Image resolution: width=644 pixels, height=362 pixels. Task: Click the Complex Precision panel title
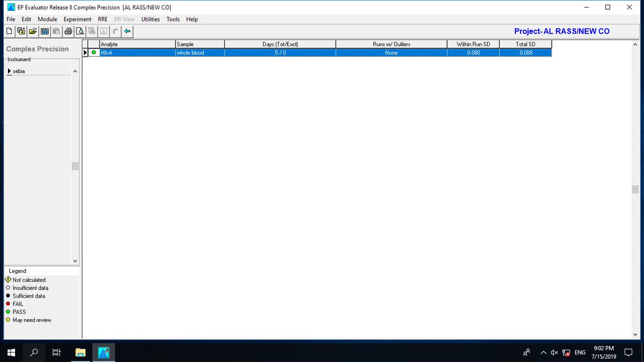(38, 49)
